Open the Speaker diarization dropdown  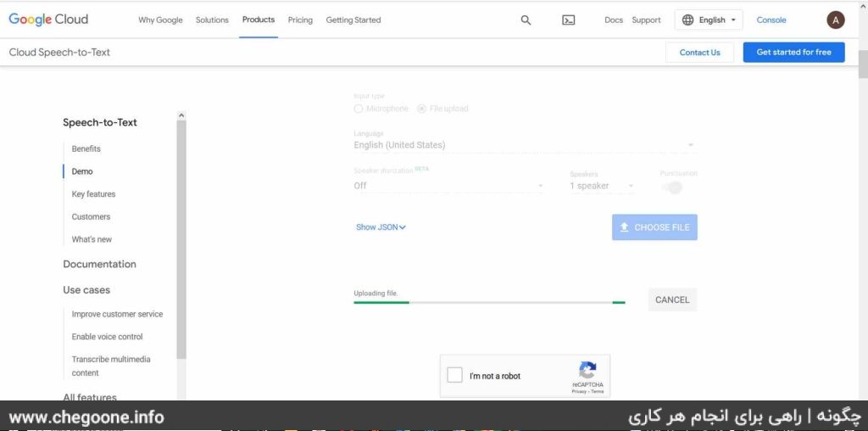point(449,186)
